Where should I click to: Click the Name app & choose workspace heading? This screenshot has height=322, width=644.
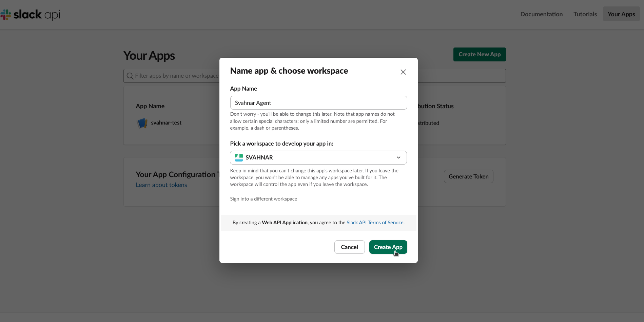[x=289, y=71]
